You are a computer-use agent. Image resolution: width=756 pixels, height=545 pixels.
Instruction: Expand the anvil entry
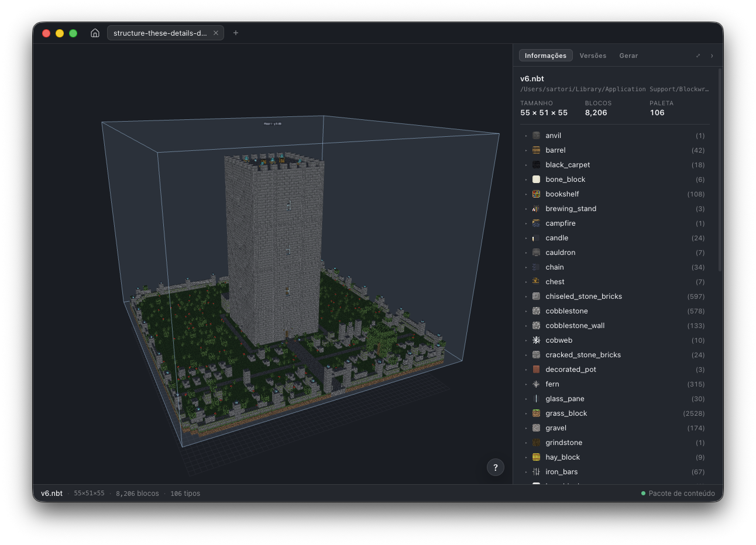pos(526,136)
